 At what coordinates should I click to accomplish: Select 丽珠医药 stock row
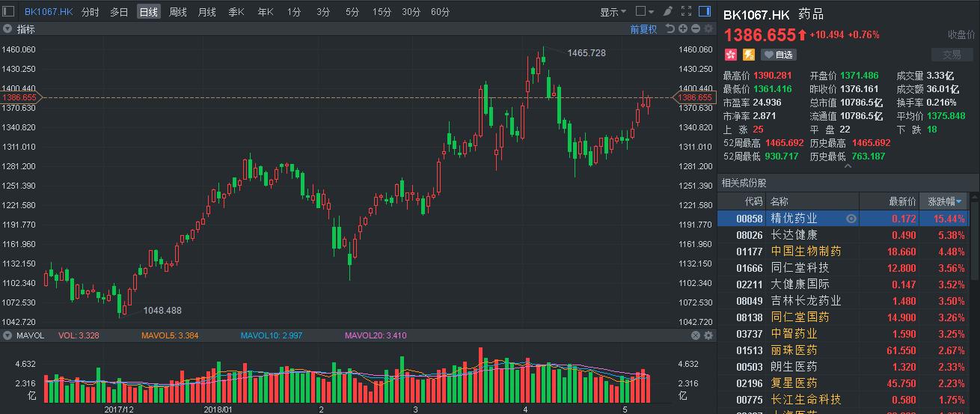pos(843,350)
